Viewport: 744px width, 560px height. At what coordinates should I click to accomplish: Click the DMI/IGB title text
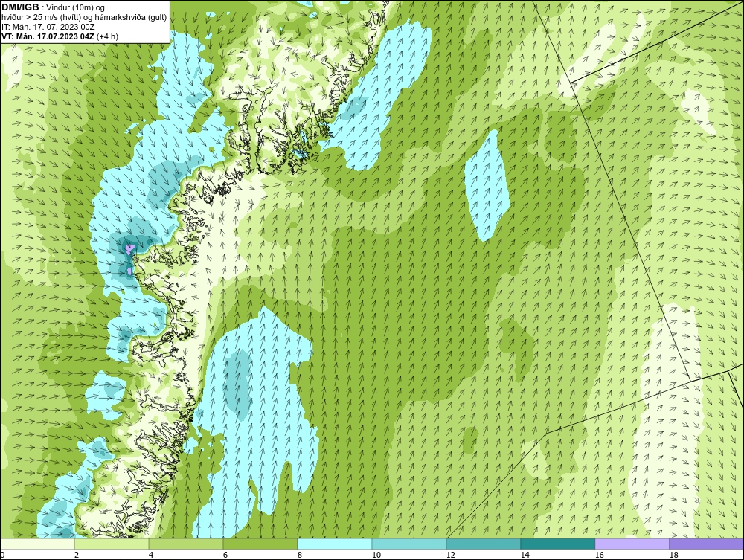tap(20, 7)
